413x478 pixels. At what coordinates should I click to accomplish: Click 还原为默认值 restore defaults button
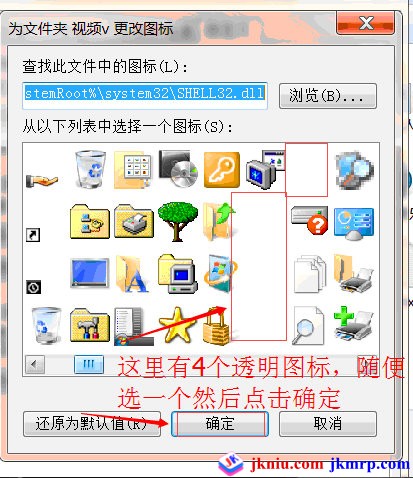(x=92, y=424)
